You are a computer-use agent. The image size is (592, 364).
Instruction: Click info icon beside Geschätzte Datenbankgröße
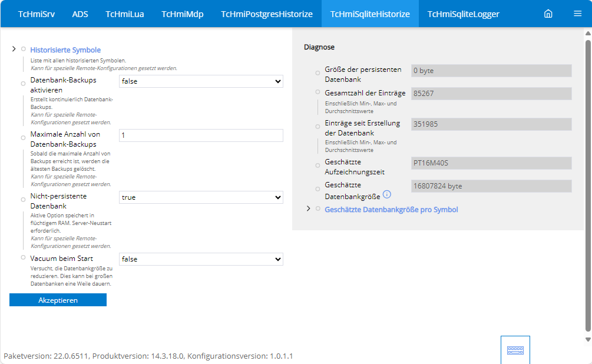pos(387,194)
